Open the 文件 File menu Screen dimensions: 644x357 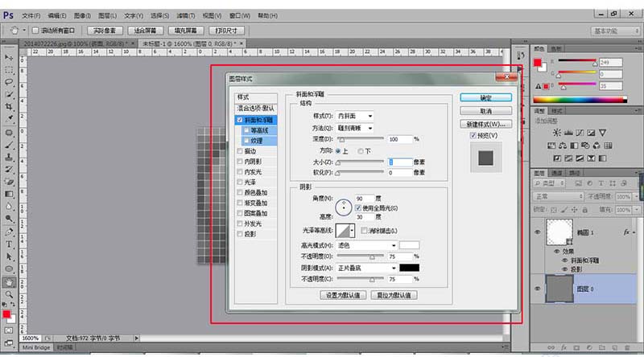coord(31,15)
